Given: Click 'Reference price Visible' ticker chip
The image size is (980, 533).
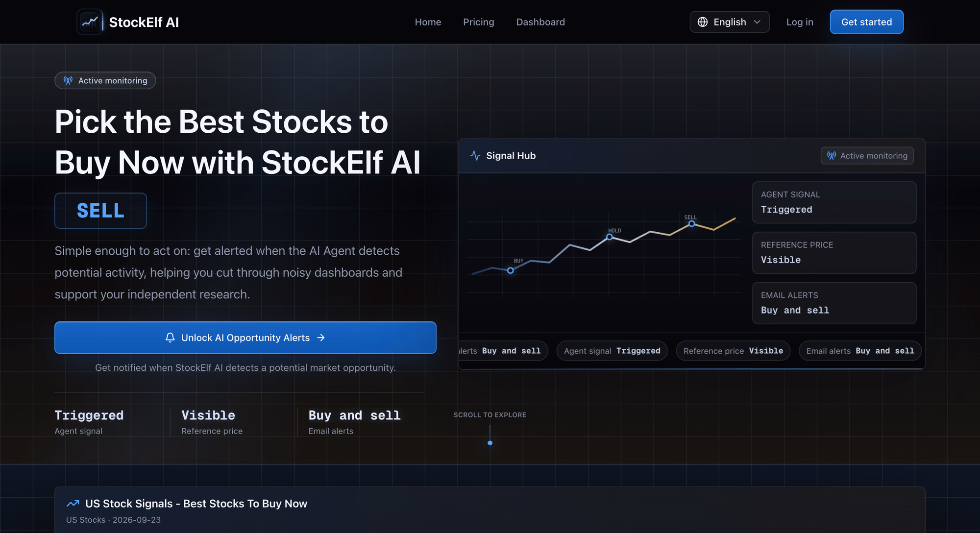Looking at the screenshot, I should pyautogui.click(x=733, y=351).
